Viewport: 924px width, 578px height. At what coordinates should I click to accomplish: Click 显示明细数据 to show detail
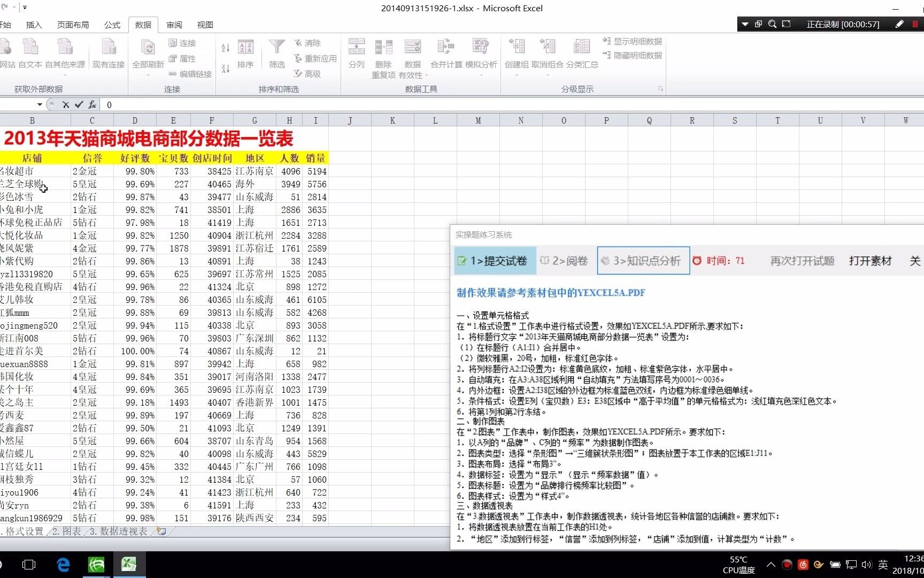[633, 41]
